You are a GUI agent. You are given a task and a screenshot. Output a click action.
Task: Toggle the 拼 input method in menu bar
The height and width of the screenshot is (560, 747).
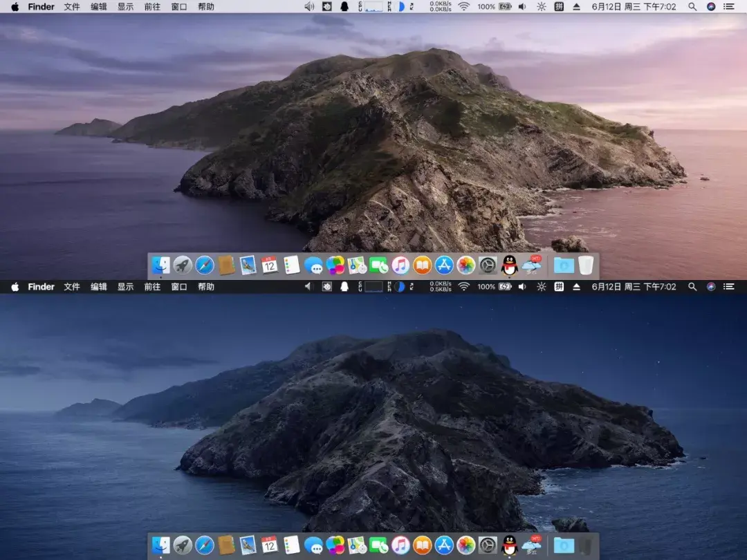[560, 7]
